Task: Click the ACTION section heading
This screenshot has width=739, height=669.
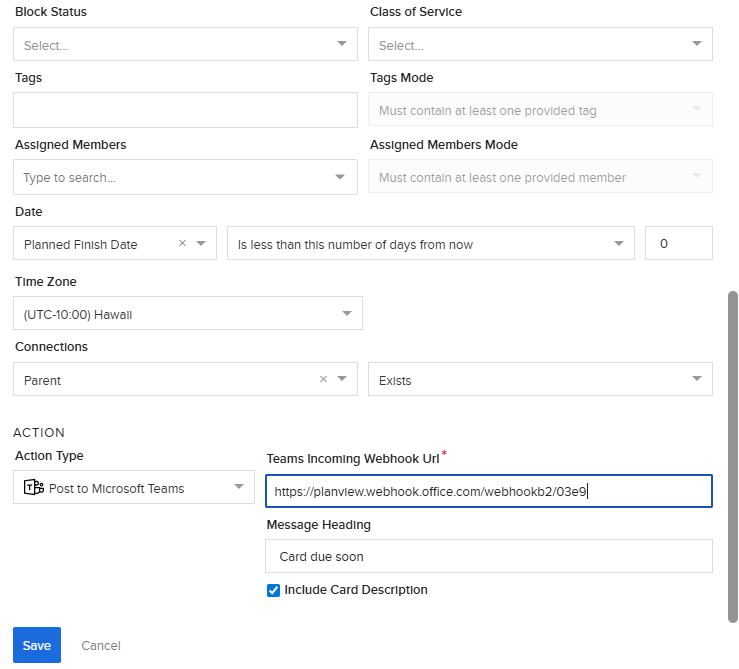Action: tap(39, 433)
